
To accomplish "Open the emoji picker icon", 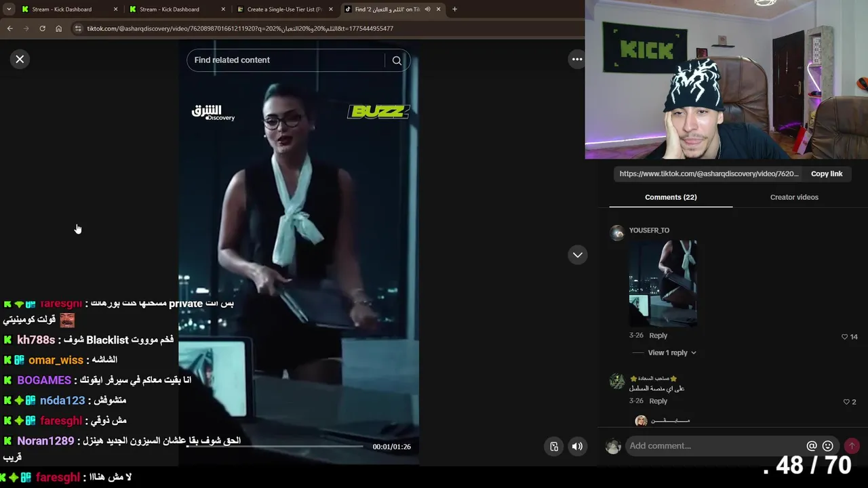I will coord(827,446).
